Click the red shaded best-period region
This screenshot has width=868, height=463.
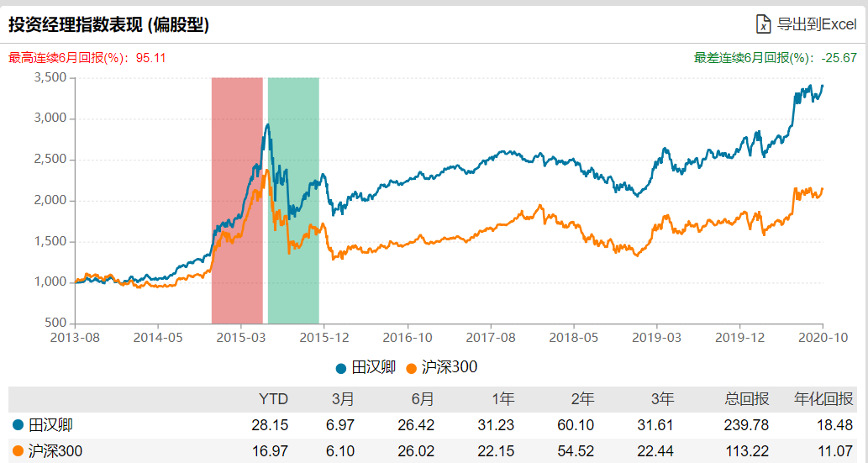click(x=237, y=202)
